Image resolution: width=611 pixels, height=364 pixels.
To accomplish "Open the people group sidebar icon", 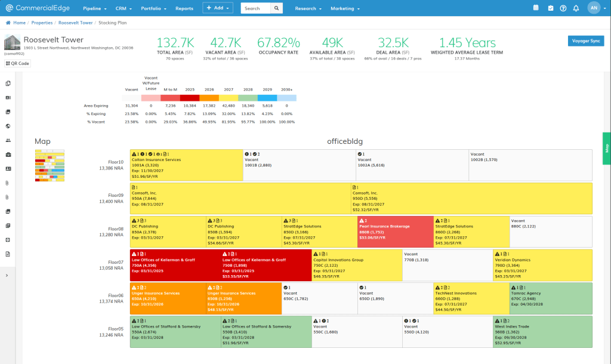I will tap(8, 140).
